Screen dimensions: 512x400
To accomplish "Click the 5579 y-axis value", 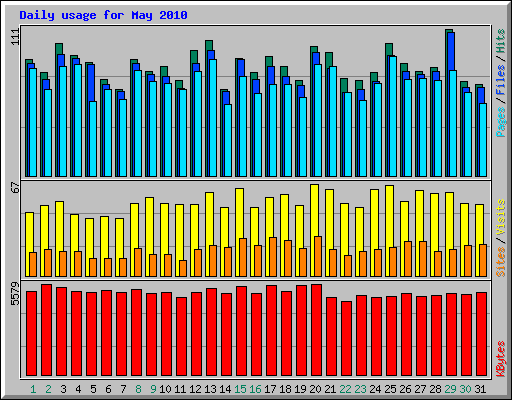I will tap(15, 294).
